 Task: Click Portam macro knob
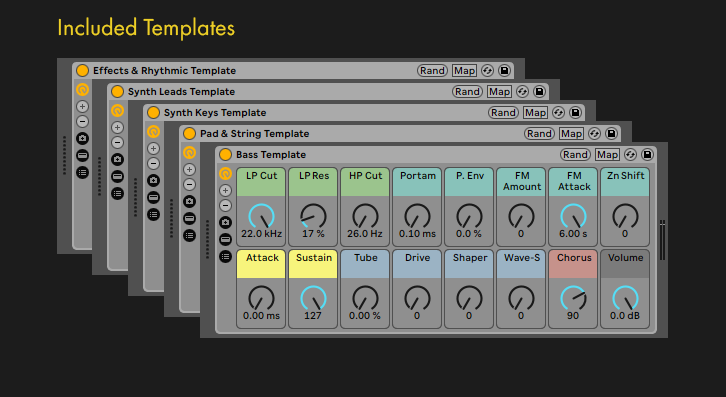pos(417,216)
